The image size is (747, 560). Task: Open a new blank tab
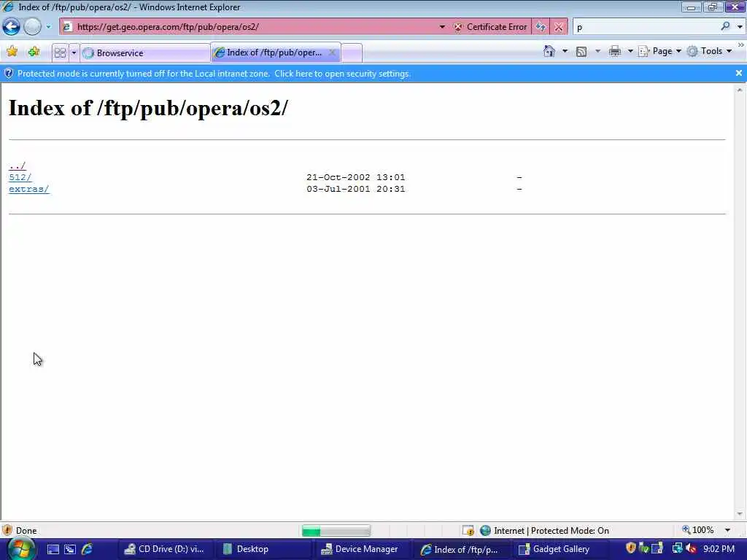point(352,52)
